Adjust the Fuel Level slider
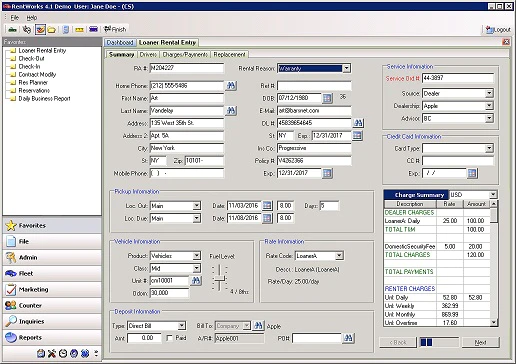Image resolution: width=516 pixels, height=364 pixels. [x=219, y=278]
